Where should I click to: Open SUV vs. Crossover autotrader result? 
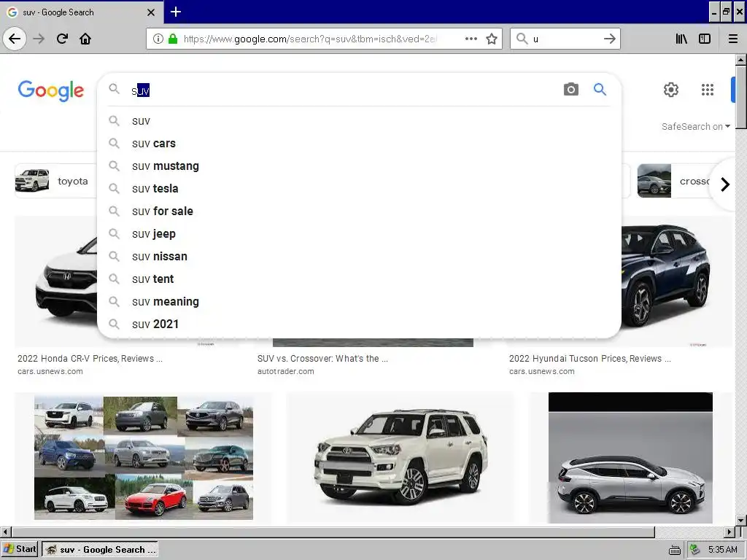(322, 359)
